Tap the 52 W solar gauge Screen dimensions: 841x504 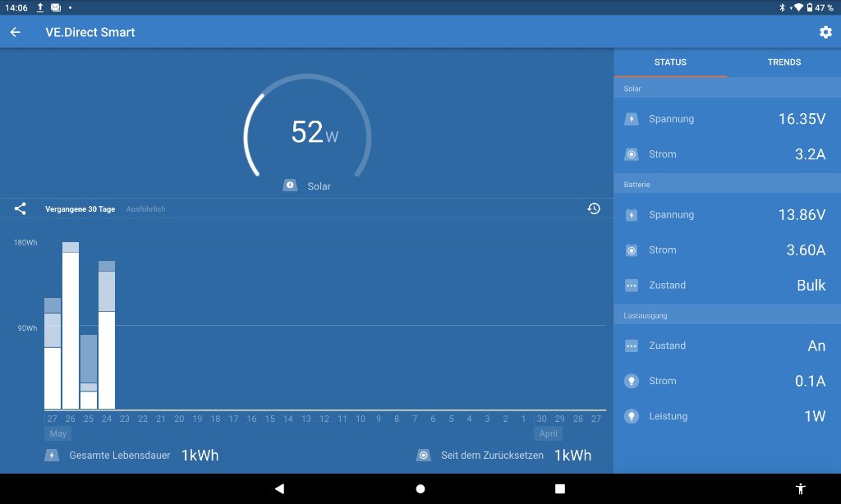pos(308,131)
